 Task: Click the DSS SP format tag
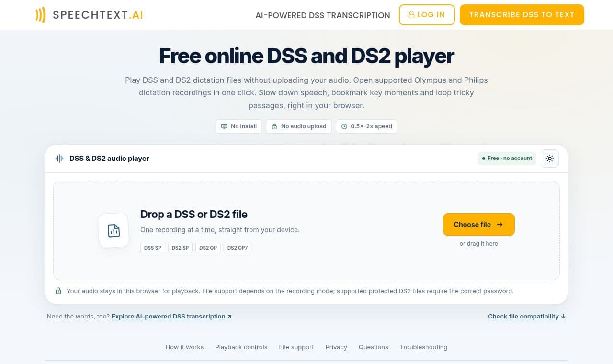pyautogui.click(x=153, y=248)
